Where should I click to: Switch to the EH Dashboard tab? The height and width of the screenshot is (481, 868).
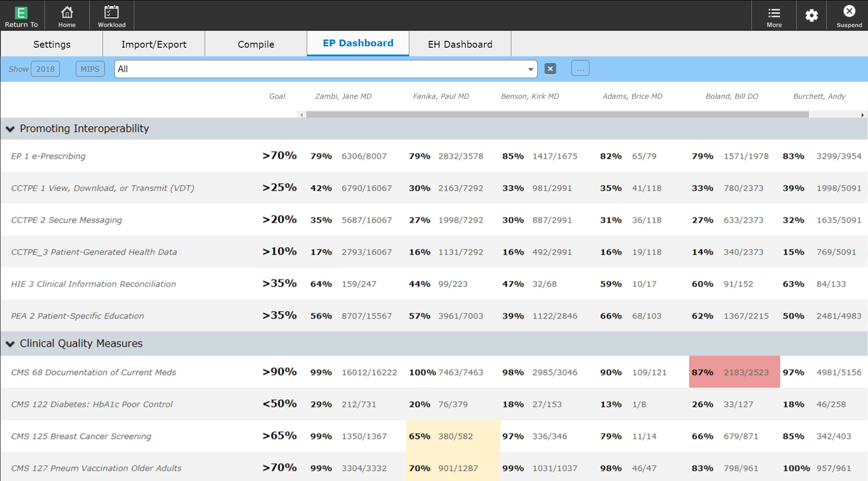pos(460,44)
